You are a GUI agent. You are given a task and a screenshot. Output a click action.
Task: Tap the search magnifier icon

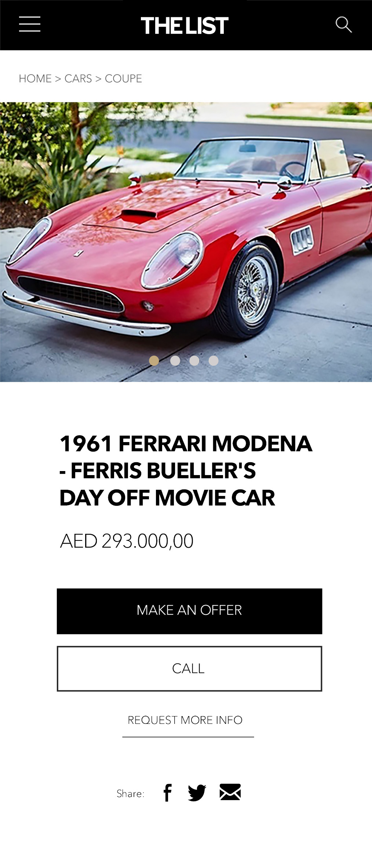(344, 25)
